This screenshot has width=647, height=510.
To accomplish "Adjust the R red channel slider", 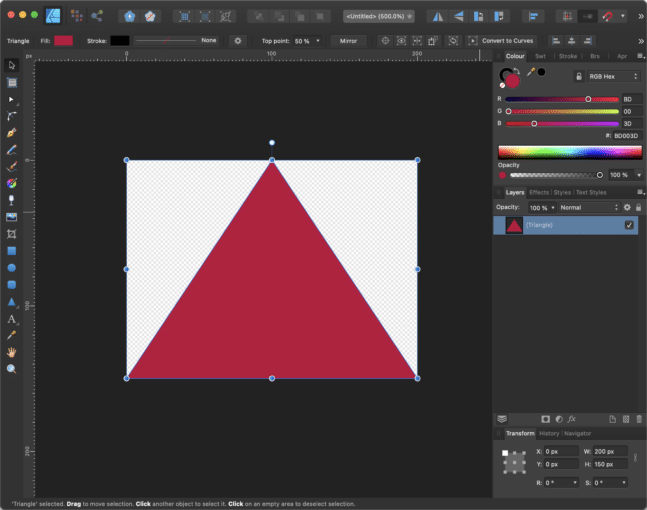I will click(x=562, y=99).
